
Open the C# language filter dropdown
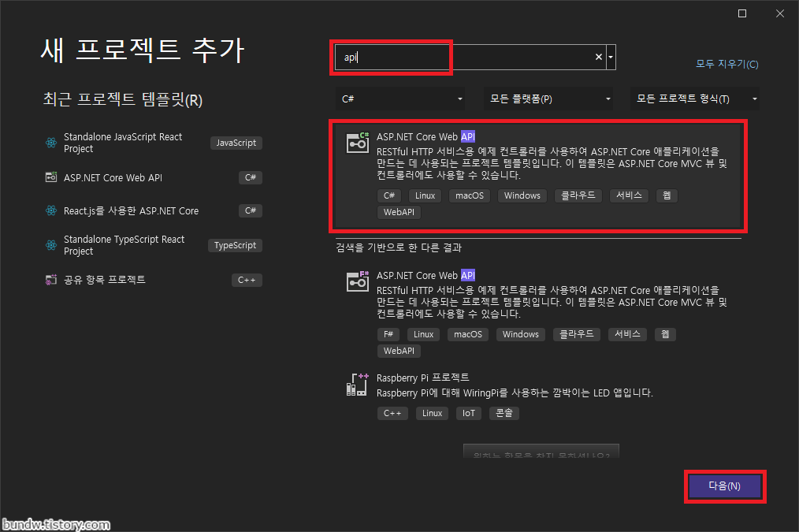point(400,99)
